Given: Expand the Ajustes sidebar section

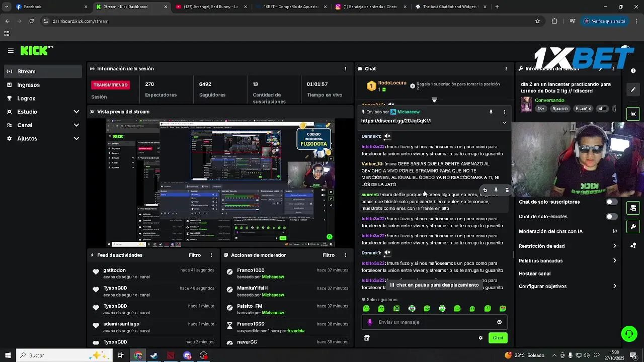Looking at the screenshot, I should [76, 139].
